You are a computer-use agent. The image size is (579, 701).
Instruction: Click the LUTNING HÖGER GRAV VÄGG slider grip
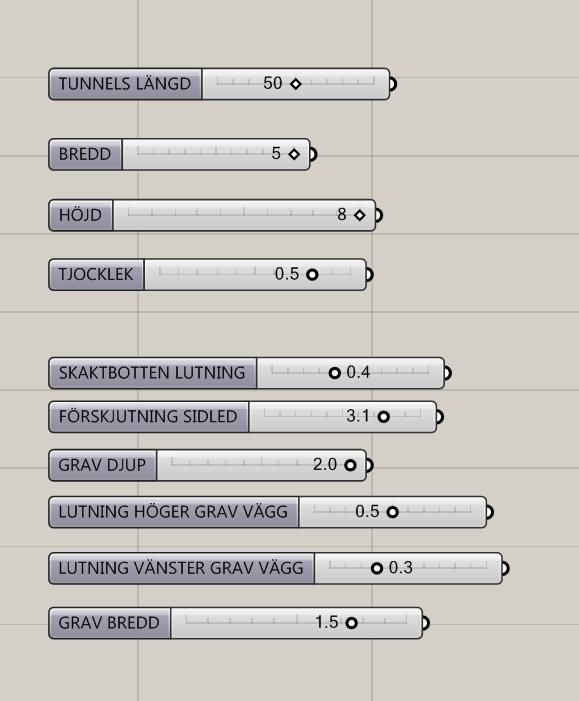392,512
